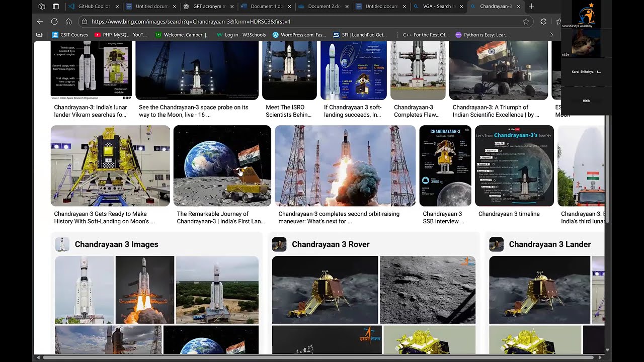Open the Chandrayaan 3 Rover section heading
The width and height of the screenshot is (644, 362).
pyautogui.click(x=331, y=244)
